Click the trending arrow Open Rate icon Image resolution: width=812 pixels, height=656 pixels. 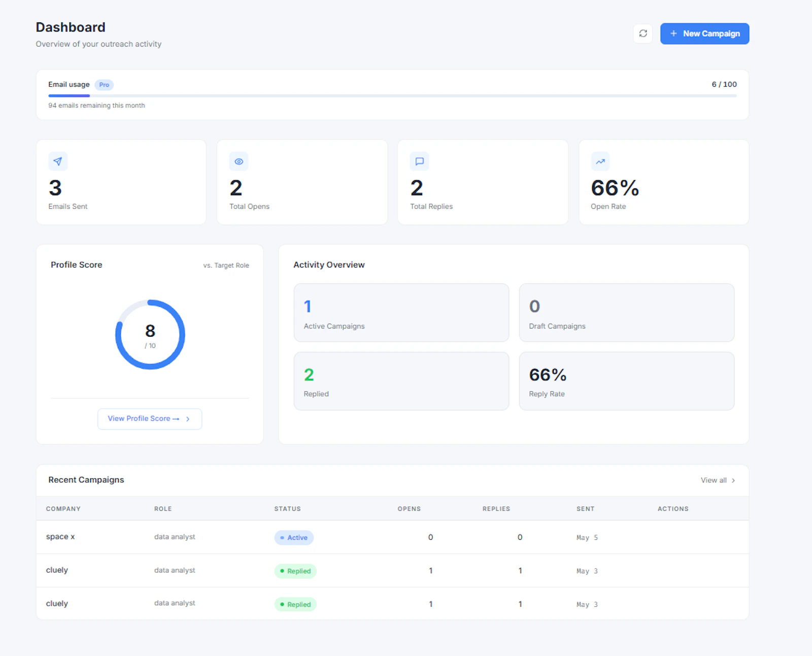(600, 161)
